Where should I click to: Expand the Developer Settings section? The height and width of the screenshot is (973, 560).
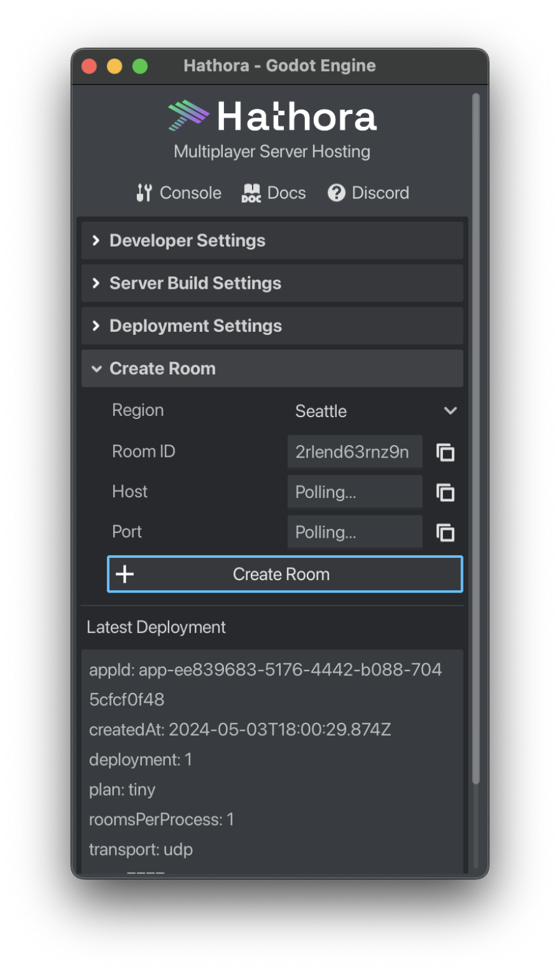pos(273,240)
